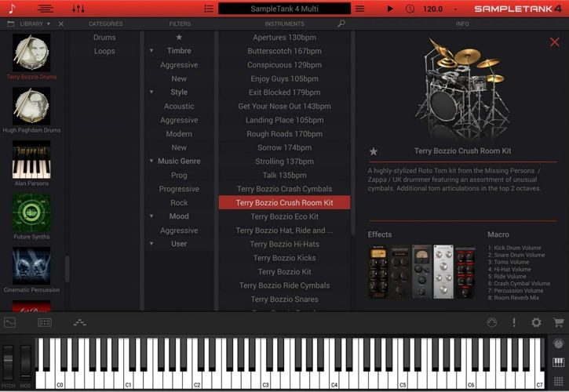The width and height of the screenshot is (569, 392).
Task: Open the settings gear icon
Action: pyautogui.click(x=536, y=322)
